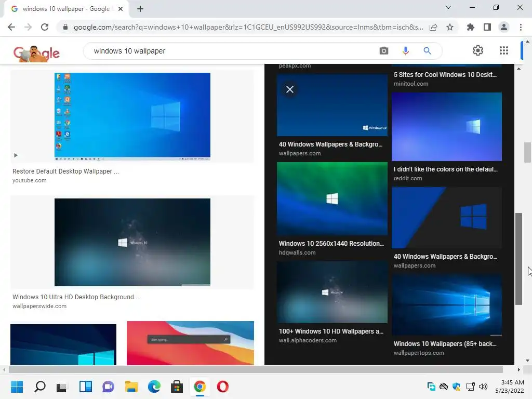
Task: Click wallpapertops.com source text
Action: [x=419, y=353]
